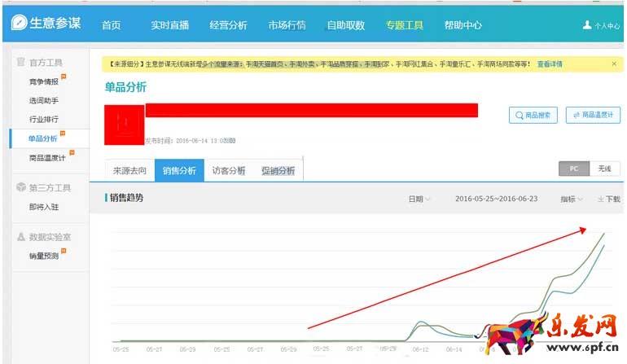Viewport: 627px width, 364px height.
Task: Switch data view to 无线
Action: click(604, 169)
